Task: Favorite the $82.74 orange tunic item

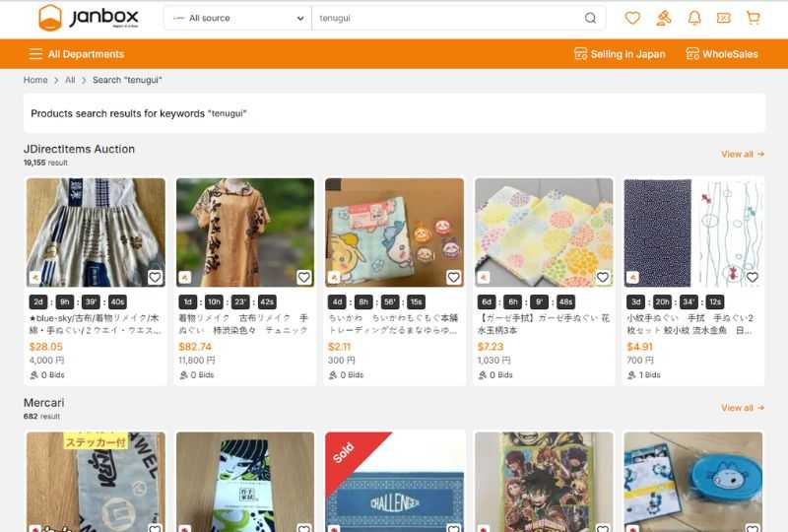Action: point(303,277)
